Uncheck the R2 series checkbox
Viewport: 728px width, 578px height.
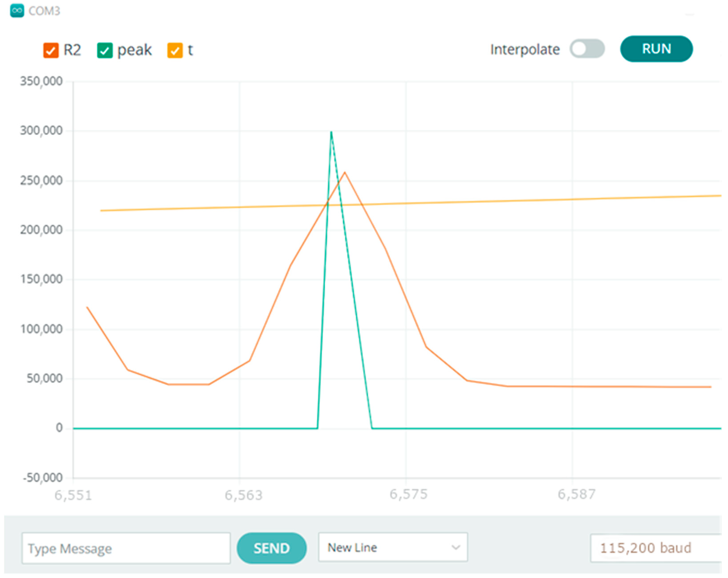pyautogui.click(x=51, y=51)
